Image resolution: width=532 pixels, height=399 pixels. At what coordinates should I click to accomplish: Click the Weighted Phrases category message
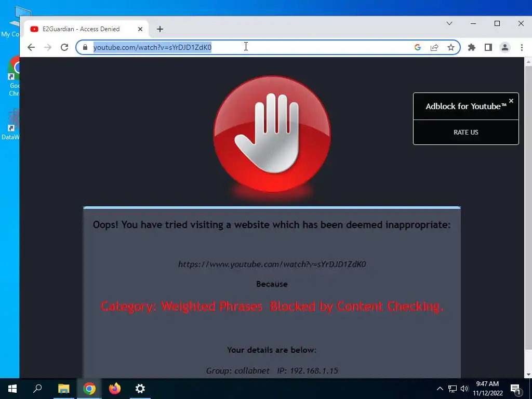[272, 307]
